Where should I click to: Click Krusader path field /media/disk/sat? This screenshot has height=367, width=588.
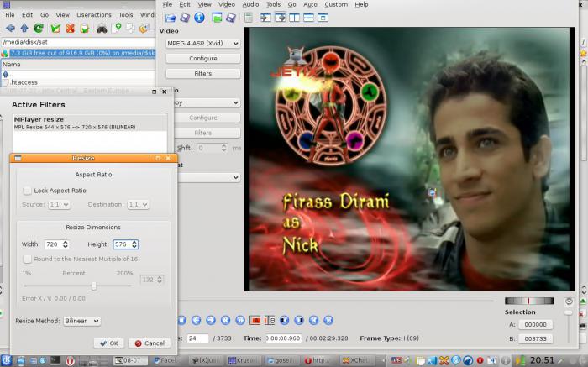78,42
